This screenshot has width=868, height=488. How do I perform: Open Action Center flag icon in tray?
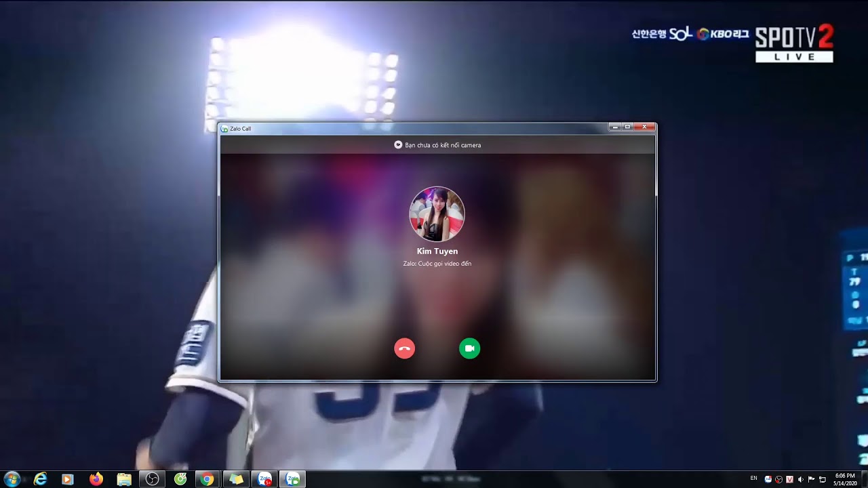(811, 479)
